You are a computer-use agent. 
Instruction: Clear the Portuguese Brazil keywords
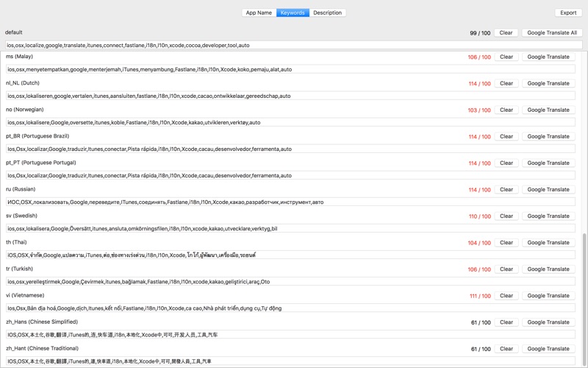point(506,136)
